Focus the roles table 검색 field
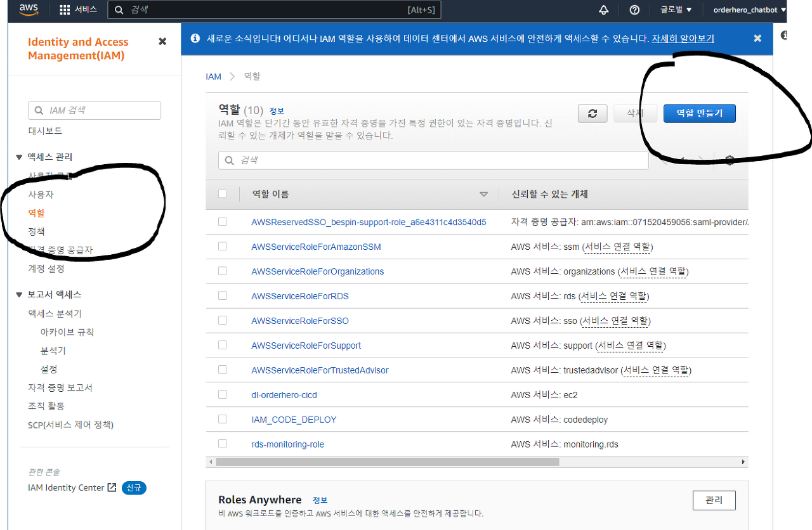The width and height of the screenshot is (812, 530). (x=433, y=160)
